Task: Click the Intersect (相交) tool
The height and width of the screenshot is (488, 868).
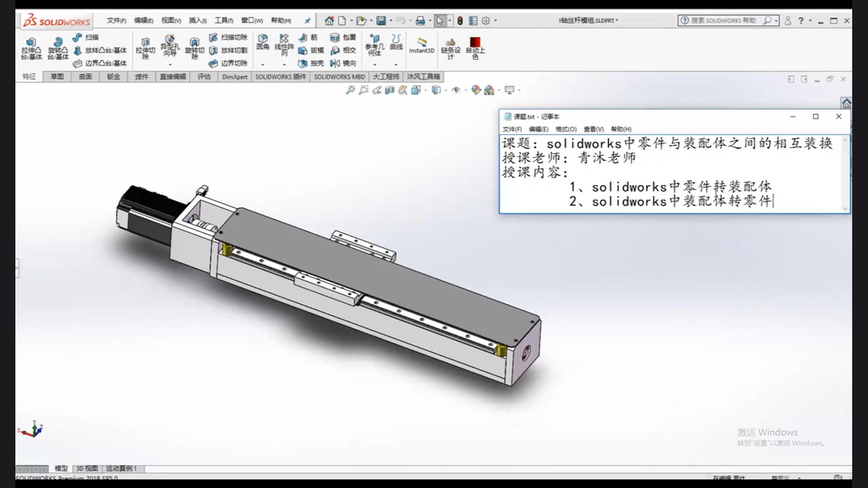Action: tap(343, 51)
